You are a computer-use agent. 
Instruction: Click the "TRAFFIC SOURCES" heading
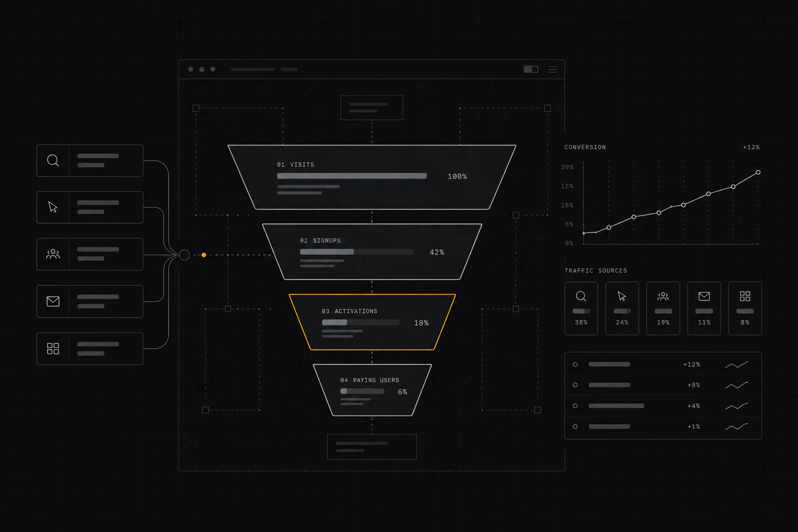pos(596,271)
